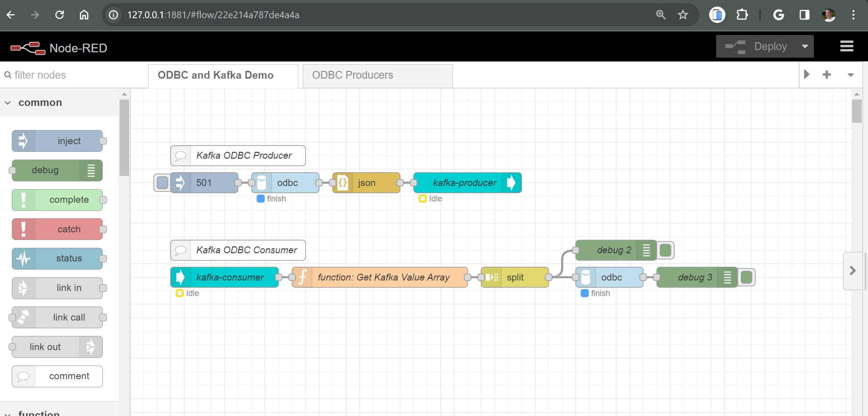Open the Chrome three-dot menu
Image resolution: width=868 pixels, height=416 pixels.
[853, 15]
